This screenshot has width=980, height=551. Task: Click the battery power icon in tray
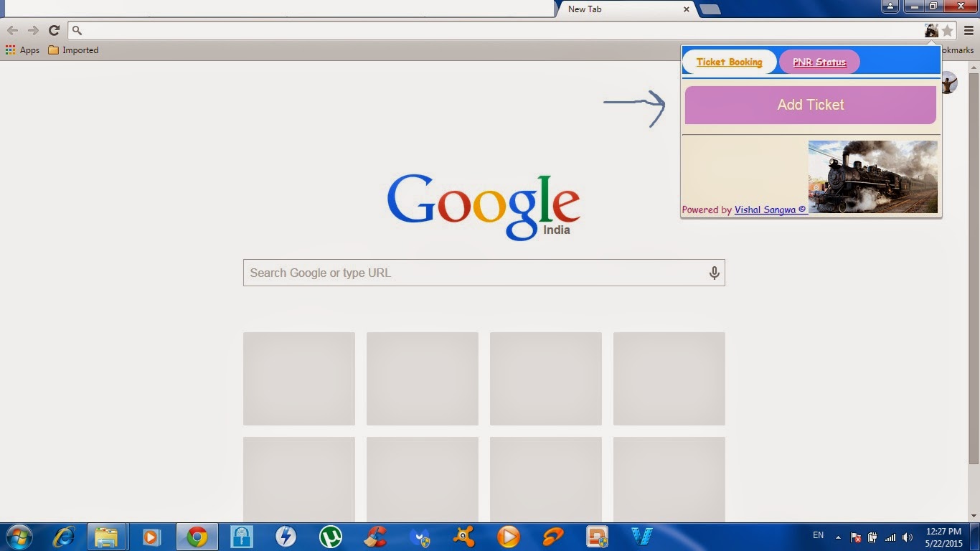[873, 537]
